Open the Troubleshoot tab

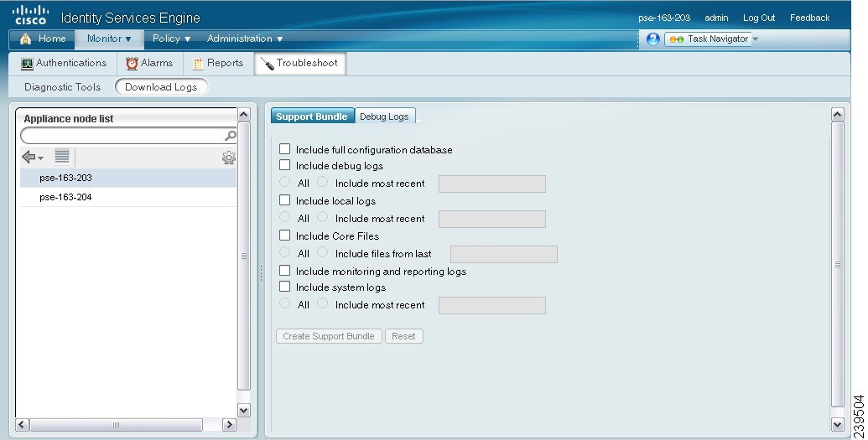click(300, 63)
